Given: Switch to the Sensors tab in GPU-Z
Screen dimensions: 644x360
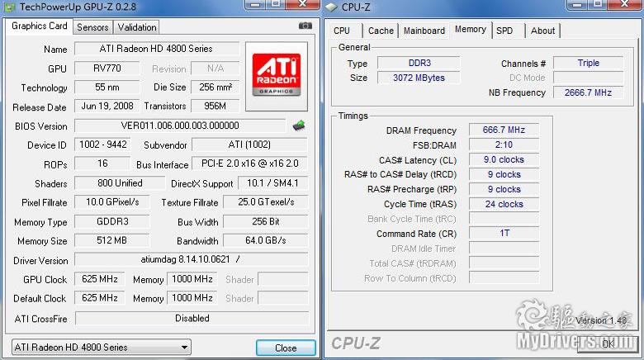Looking at the screenshot, I should [92, 27].
